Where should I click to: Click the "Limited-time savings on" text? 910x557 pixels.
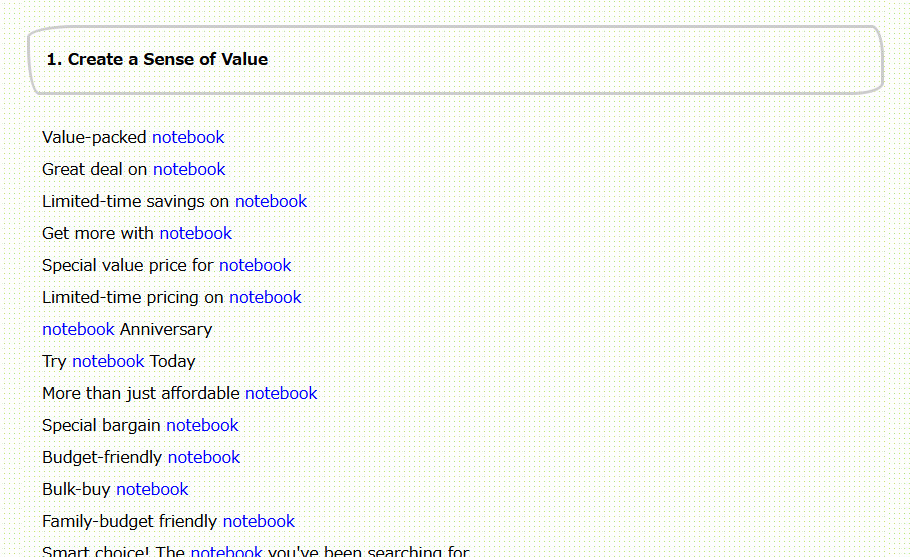tap(136, 201)
